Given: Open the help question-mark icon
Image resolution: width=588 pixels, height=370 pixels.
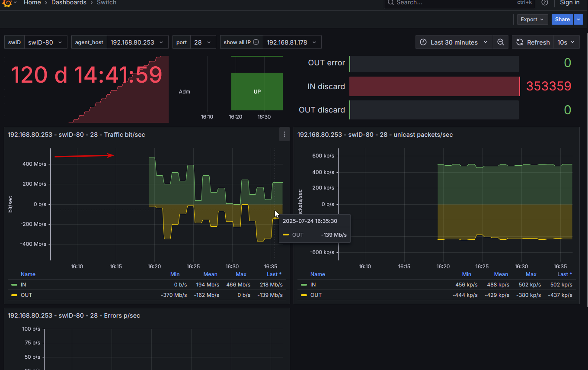Looking at the screenshot, I should pyautogui.click(x=545, y=3).
